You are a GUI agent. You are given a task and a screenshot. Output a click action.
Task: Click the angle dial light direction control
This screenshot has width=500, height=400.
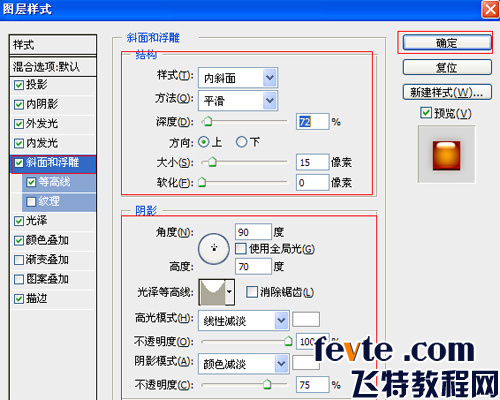(x=214, y=249)
